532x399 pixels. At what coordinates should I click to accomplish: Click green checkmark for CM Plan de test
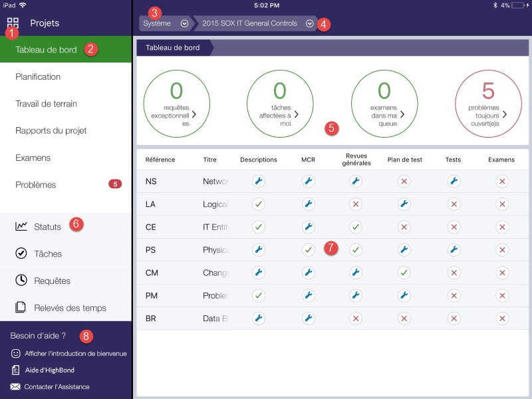(404, 273)
